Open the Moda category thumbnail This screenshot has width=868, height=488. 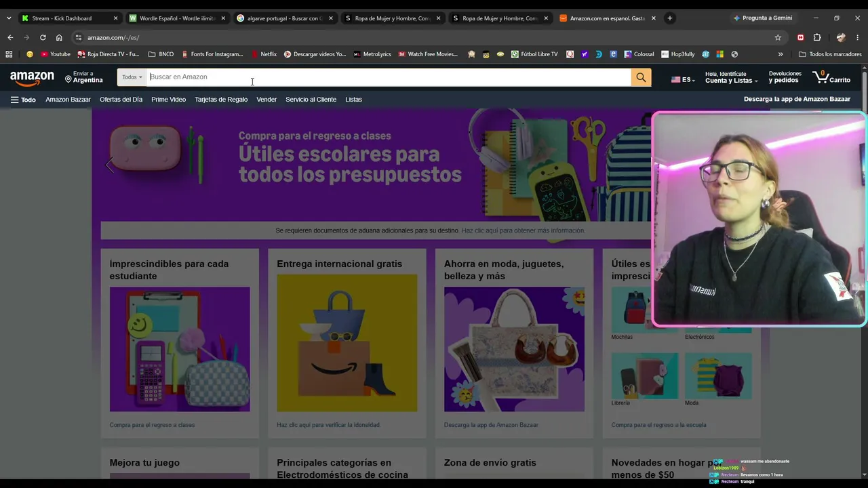[718, 375]
